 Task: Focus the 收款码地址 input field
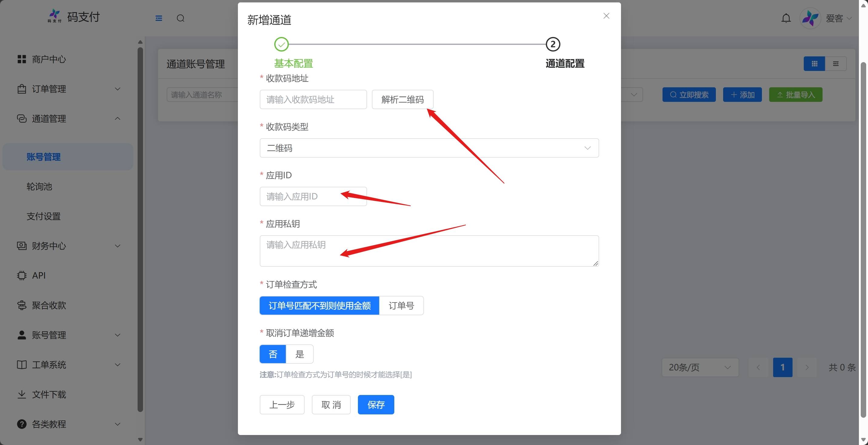point(313,99)
